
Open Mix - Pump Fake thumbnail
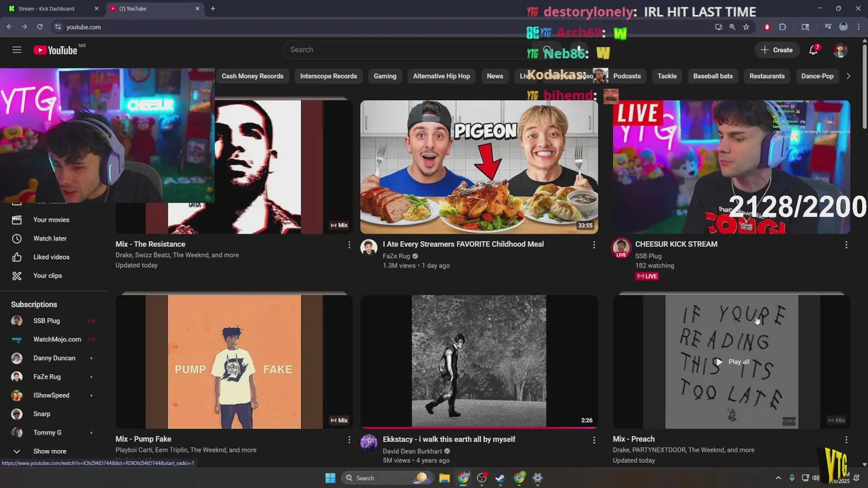[x=234, y=361]
